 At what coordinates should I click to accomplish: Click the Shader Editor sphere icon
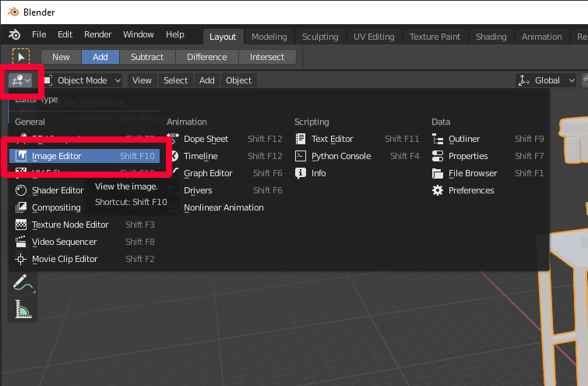21,190
